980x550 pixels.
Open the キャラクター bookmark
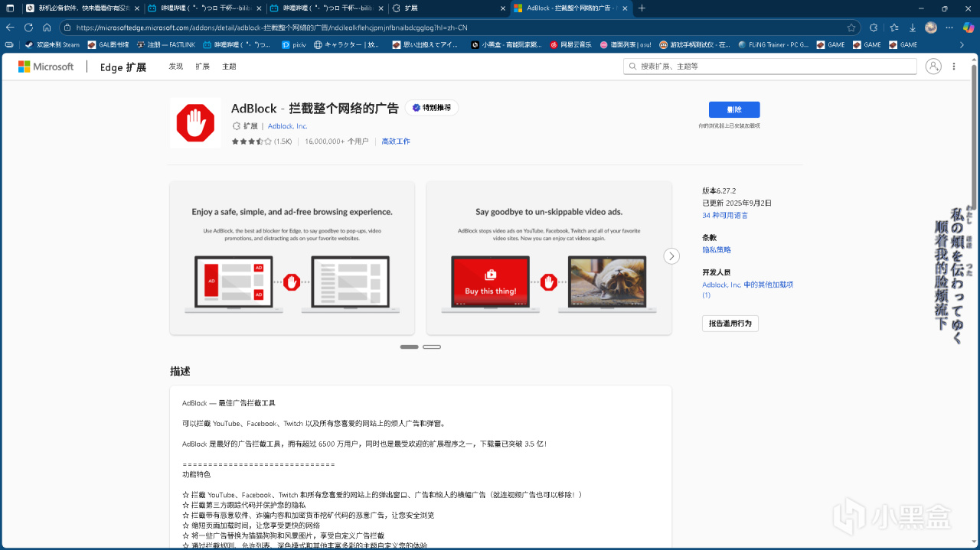346,44
